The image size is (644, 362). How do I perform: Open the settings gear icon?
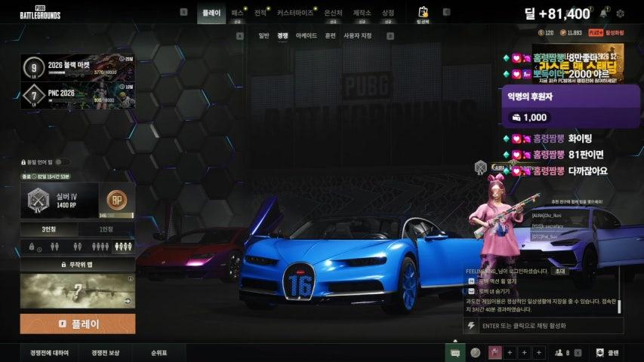(x=620, y=14)
